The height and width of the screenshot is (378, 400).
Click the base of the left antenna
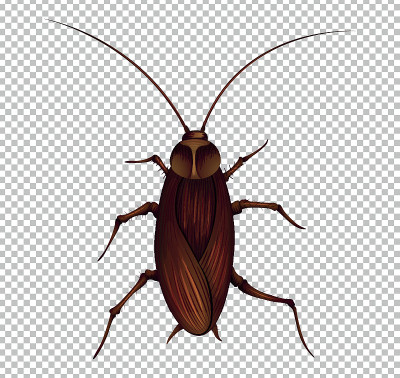pyautogui.click(x=187, y=130)
